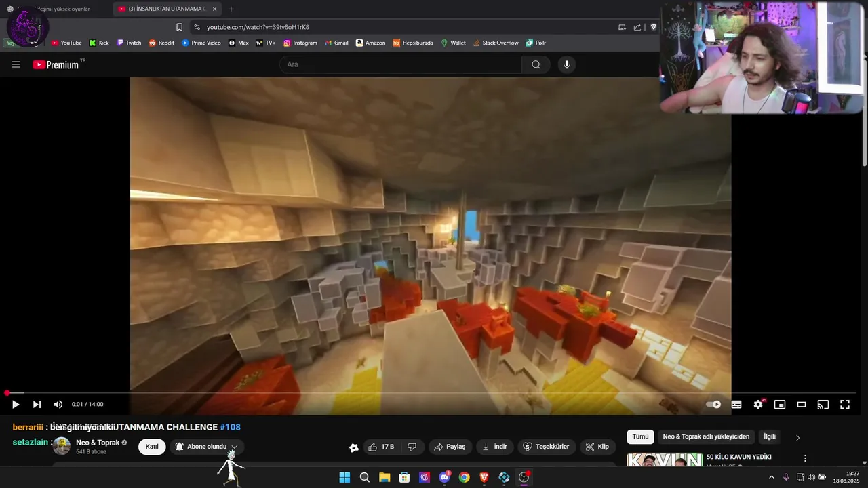Toggle the autoplay switch
The width and height of the screenshot is (868, 488).
pos(713,405)
